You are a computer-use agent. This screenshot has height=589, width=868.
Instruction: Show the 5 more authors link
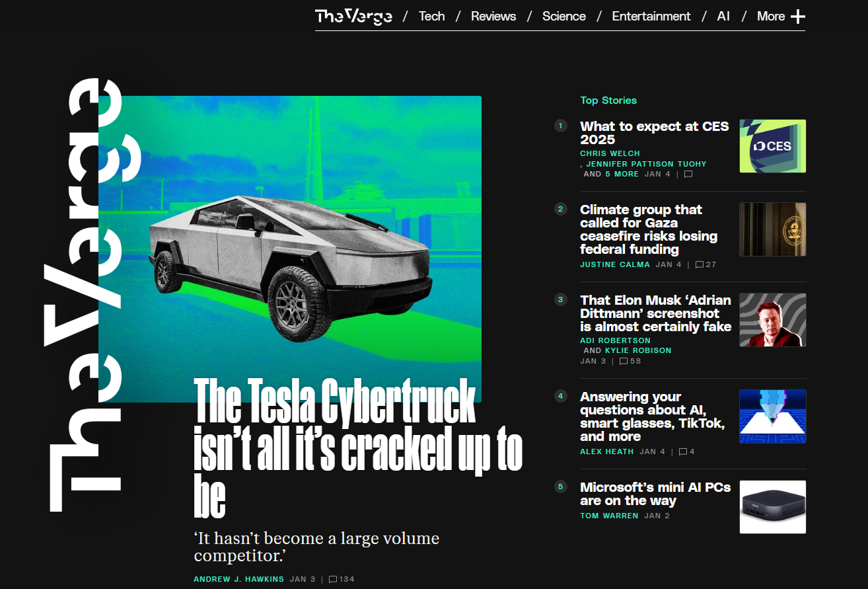[x=622, y=175]
